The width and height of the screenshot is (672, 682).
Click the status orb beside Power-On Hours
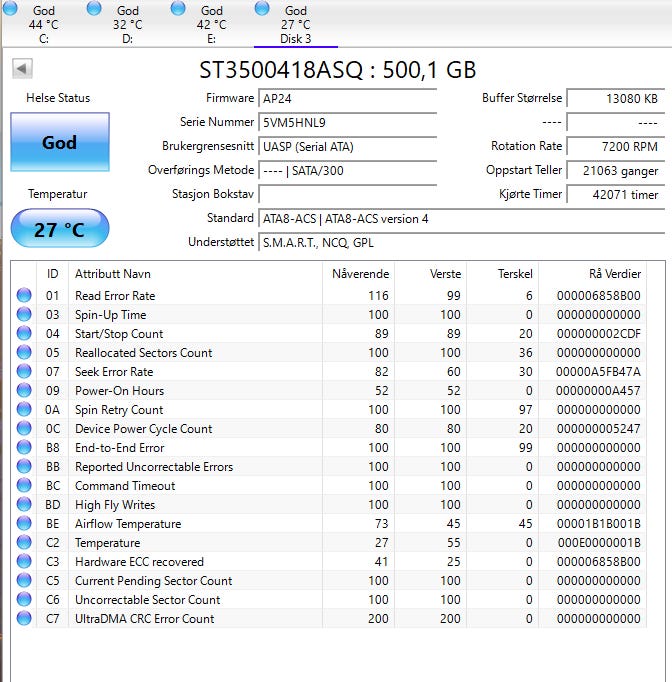pyautogui.click(x=24, y=391)
